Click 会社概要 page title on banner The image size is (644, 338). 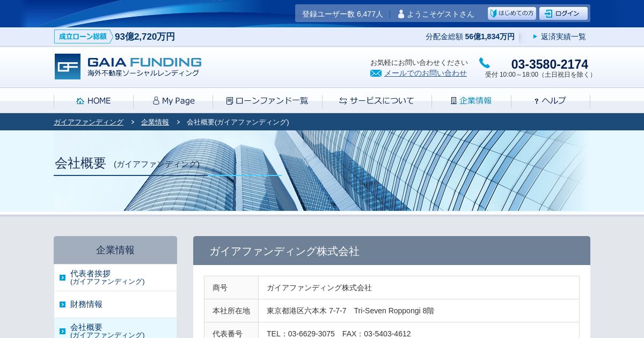tap(80, 163)
